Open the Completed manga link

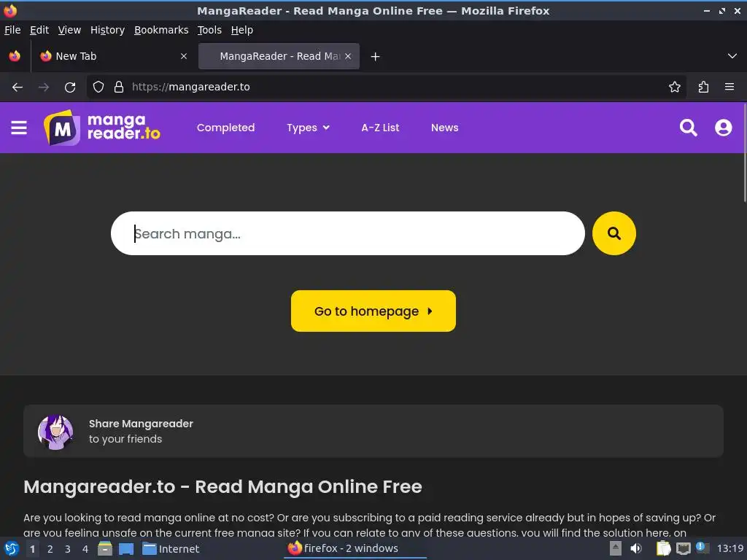226,128
